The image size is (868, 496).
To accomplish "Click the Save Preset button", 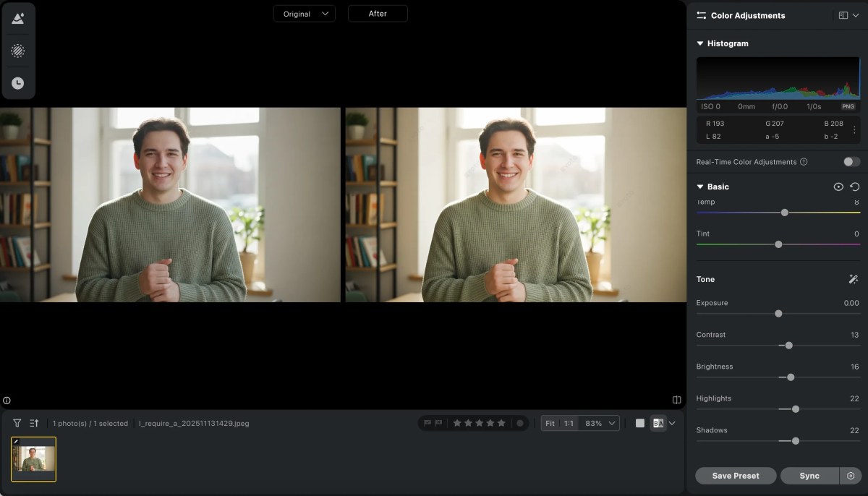I will click(x=736, y=476).
